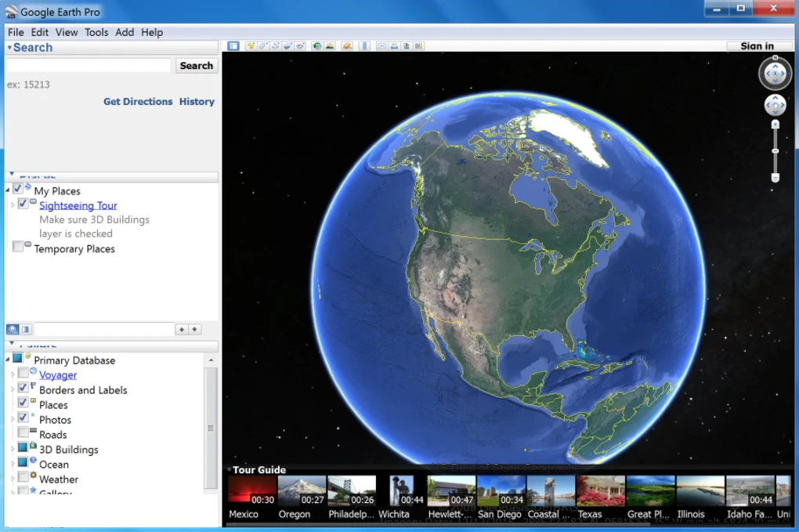Collapse the Primary Database tree node

pyautogui.click(x=8, y=360)
